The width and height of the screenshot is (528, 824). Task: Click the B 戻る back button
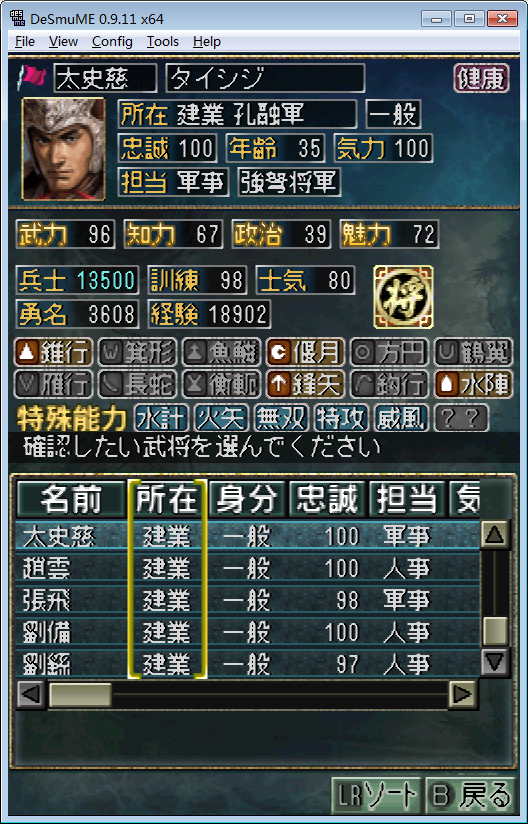point(471,796)
